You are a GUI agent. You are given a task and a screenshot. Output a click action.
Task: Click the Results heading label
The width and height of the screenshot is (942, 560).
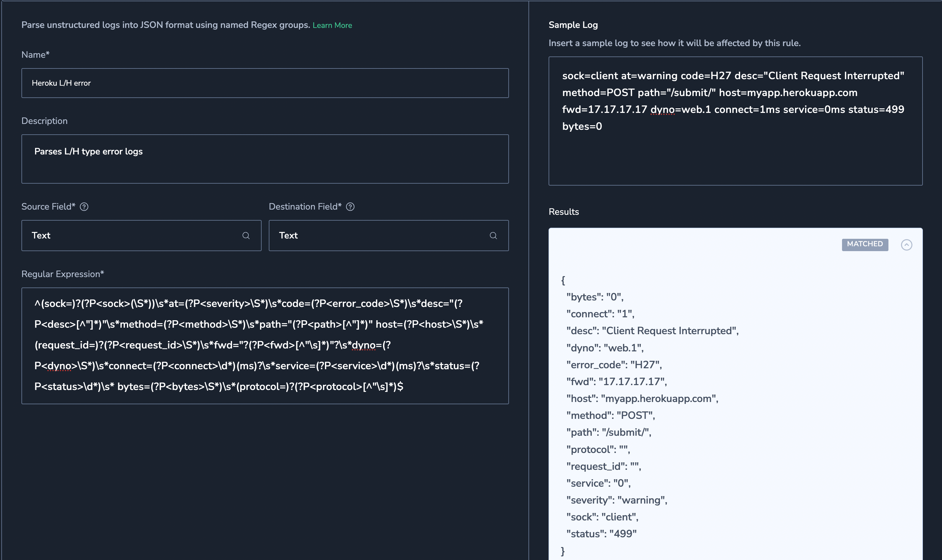pos(563,212)
